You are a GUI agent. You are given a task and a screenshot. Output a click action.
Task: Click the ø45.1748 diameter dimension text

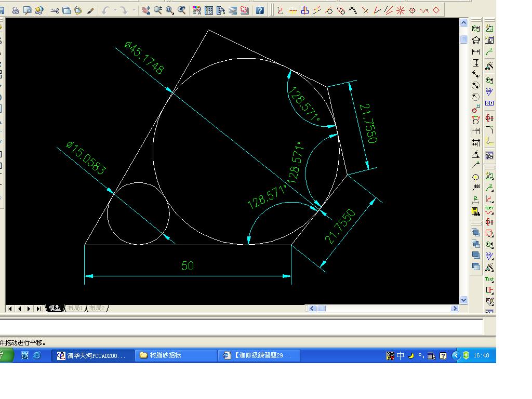click(144, 57)
